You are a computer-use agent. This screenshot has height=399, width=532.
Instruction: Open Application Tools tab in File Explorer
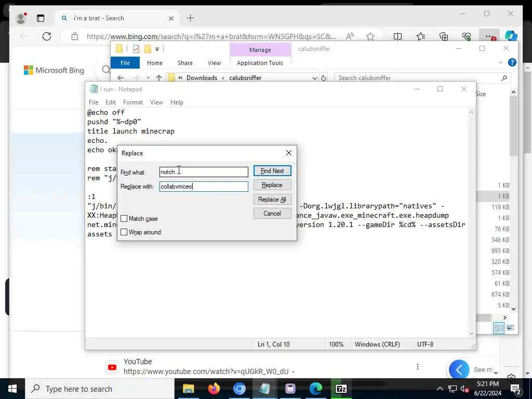click(x=260, y=63)
